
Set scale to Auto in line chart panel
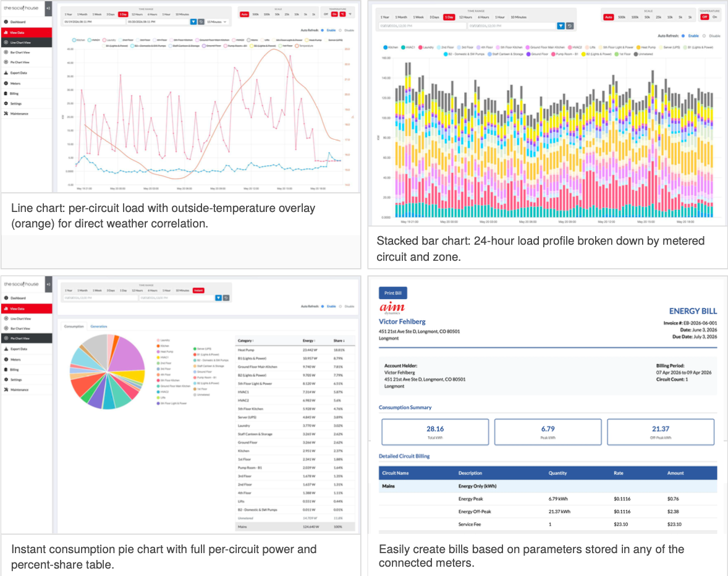244,14
